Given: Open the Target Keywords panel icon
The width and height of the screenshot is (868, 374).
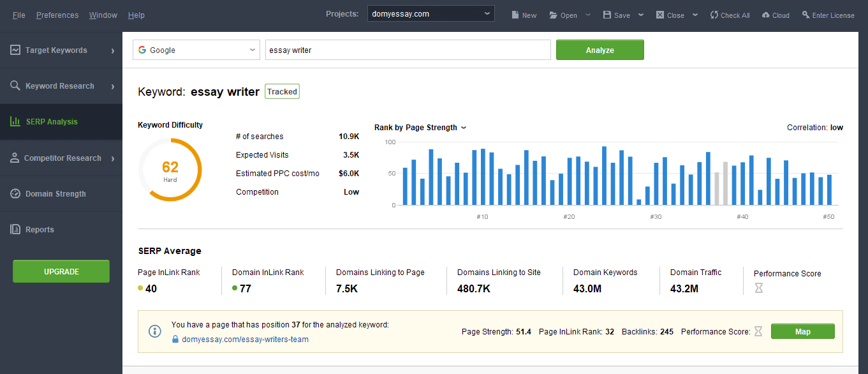Looking at the screenshot, I should [x=14, y=50].
